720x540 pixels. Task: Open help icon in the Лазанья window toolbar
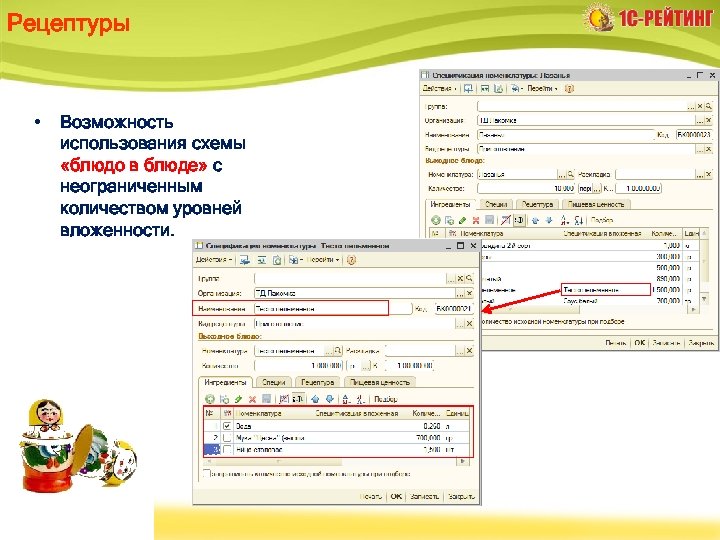click(x=569, y=89)
